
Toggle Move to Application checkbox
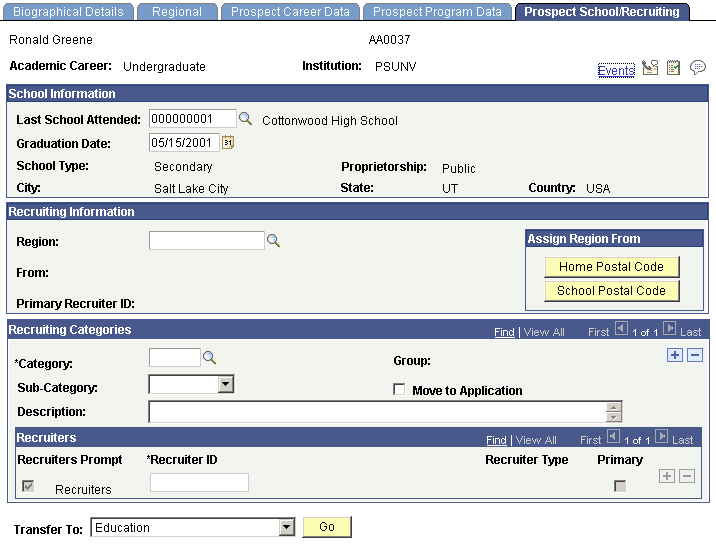pos(399,389)
